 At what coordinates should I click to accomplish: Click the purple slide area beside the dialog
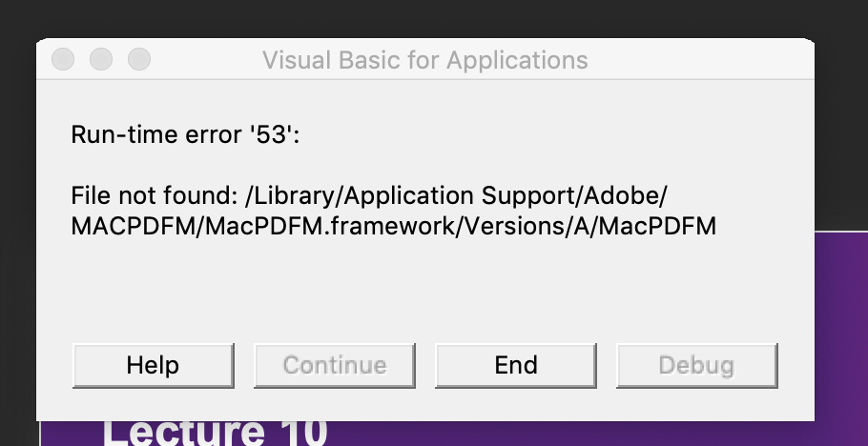point(841,337)
